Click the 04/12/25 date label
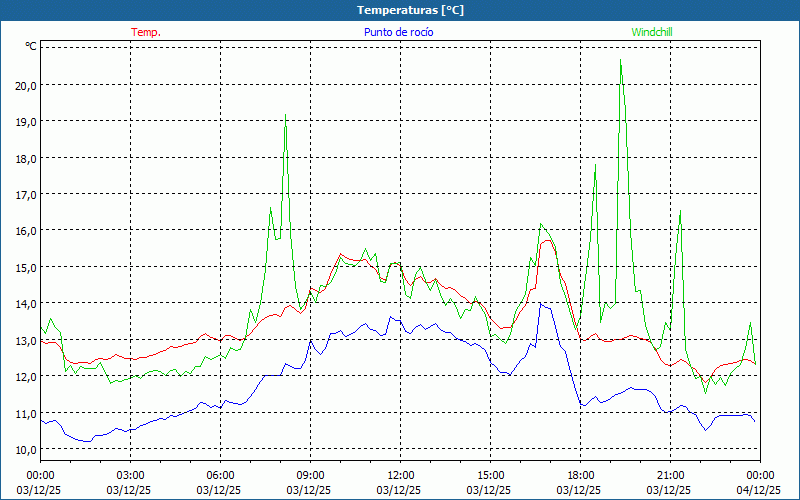800x500 pixels. click(x=760, y=490)
